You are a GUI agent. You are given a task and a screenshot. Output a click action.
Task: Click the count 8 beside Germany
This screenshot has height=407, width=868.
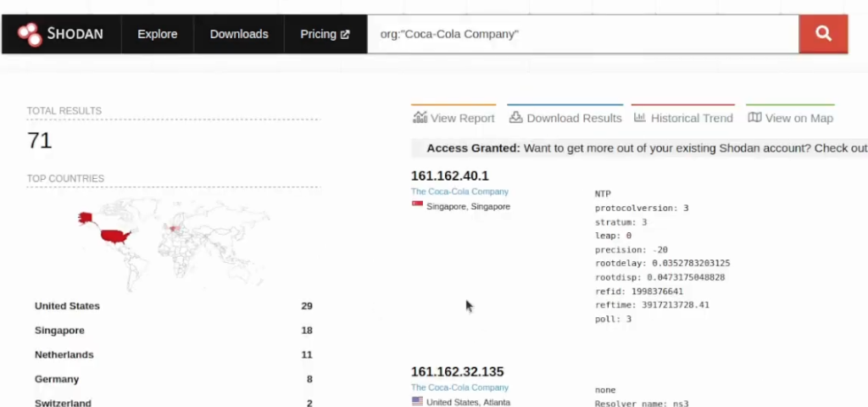309,379
